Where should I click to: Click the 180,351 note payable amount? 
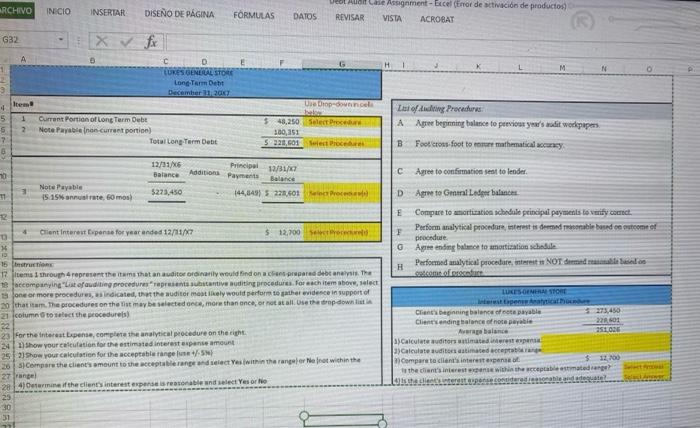[286, 132]
